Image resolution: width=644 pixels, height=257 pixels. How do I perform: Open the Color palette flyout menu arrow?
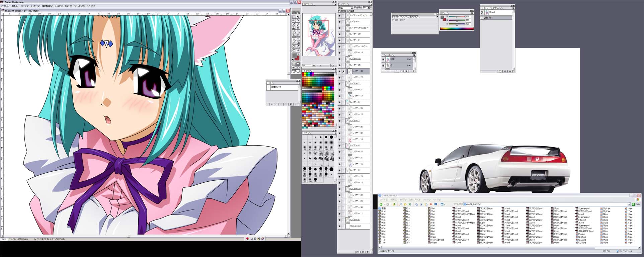pos(473,13)
